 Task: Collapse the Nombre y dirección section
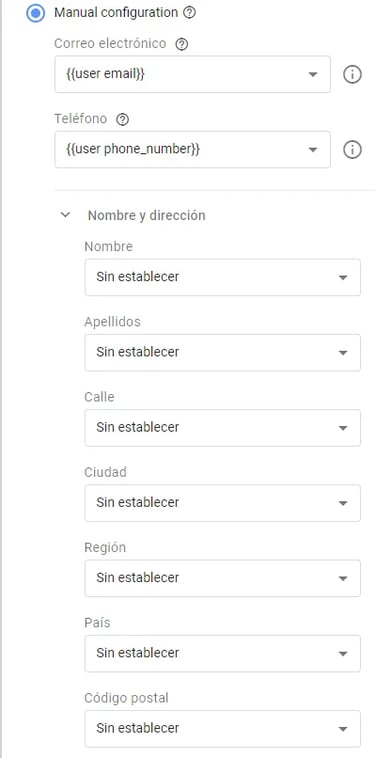click(65, 215)
